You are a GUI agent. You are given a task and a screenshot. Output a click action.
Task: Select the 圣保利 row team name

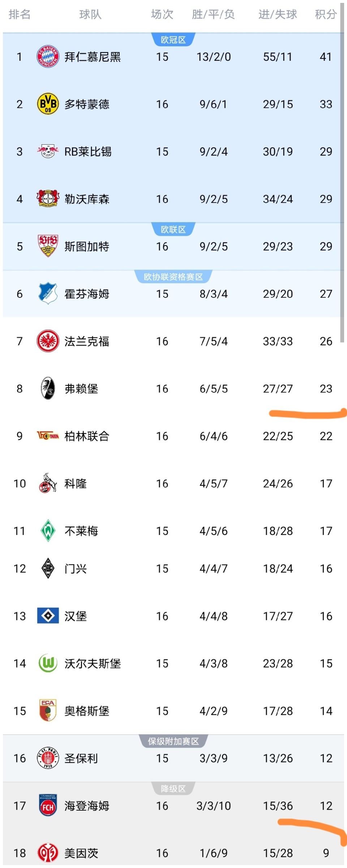[x=81, y=758]
